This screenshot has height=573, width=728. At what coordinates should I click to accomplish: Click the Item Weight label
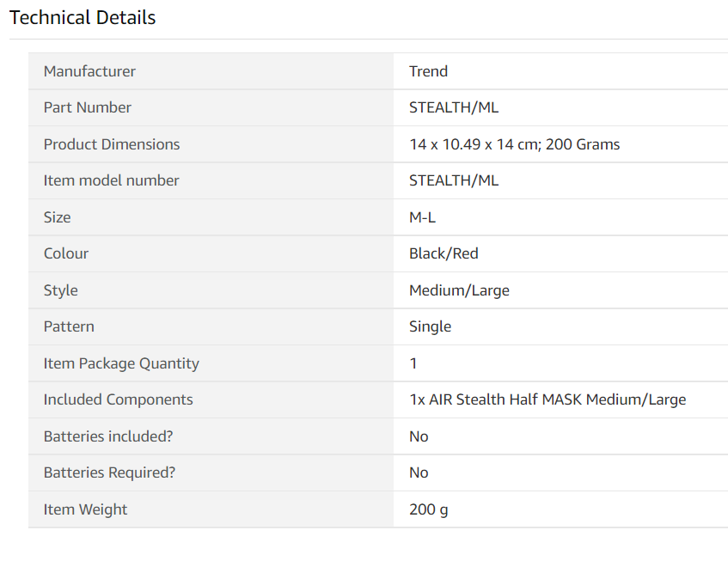[x=85, y=509]
